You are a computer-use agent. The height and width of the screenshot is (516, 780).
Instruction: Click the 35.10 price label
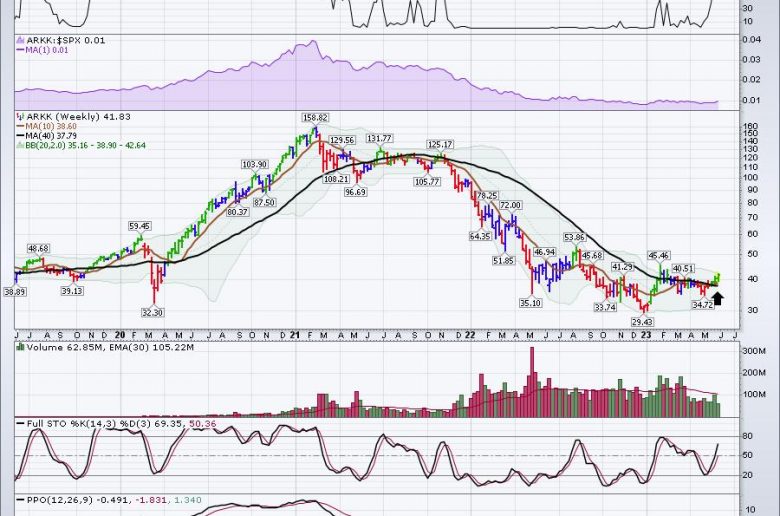coord(530,303)
